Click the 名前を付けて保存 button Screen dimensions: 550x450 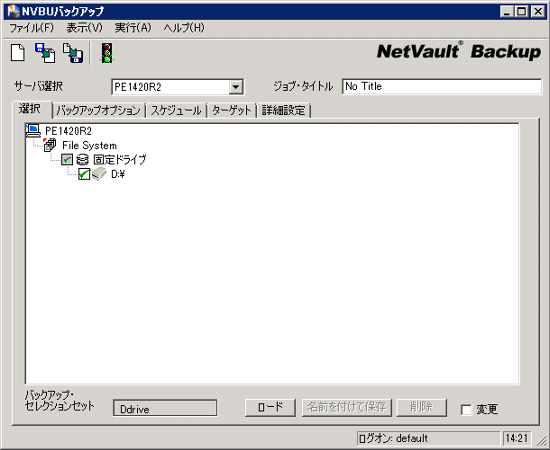(347, 408)
